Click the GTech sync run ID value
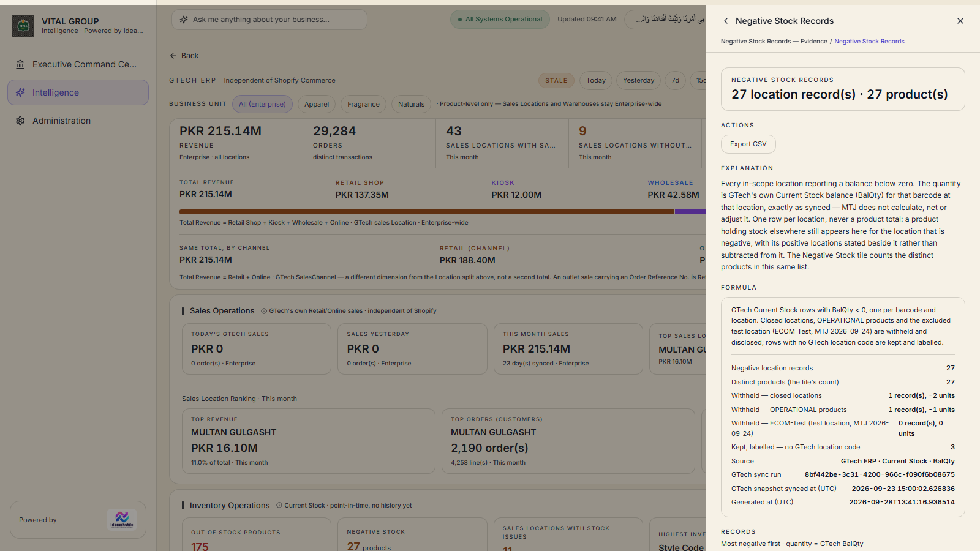 point(880,474)
